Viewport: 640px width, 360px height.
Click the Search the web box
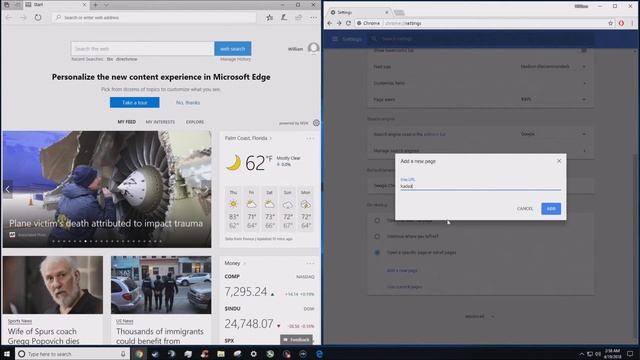[x=142, y=49]
